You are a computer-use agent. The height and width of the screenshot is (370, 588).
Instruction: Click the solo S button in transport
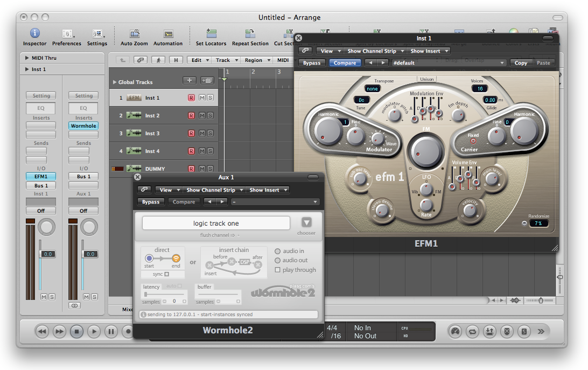click(x=524, y=331)
